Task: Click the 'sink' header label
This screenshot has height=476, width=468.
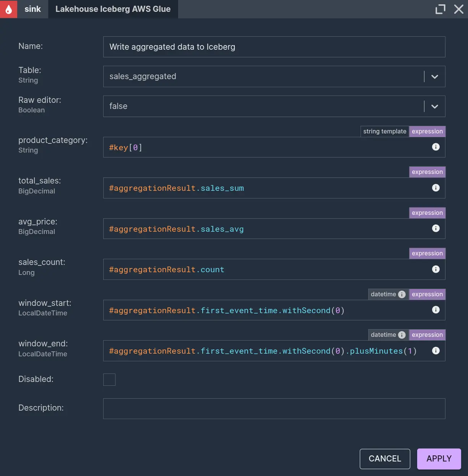Action: pos(32,9)
